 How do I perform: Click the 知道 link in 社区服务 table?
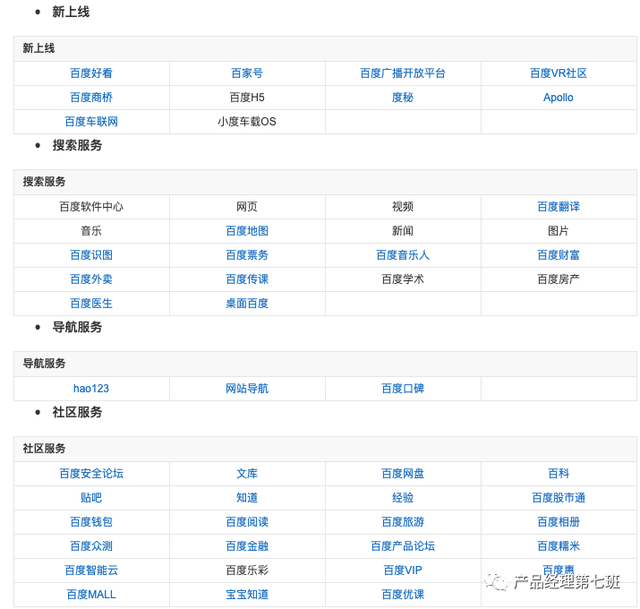tap(247, 498)
